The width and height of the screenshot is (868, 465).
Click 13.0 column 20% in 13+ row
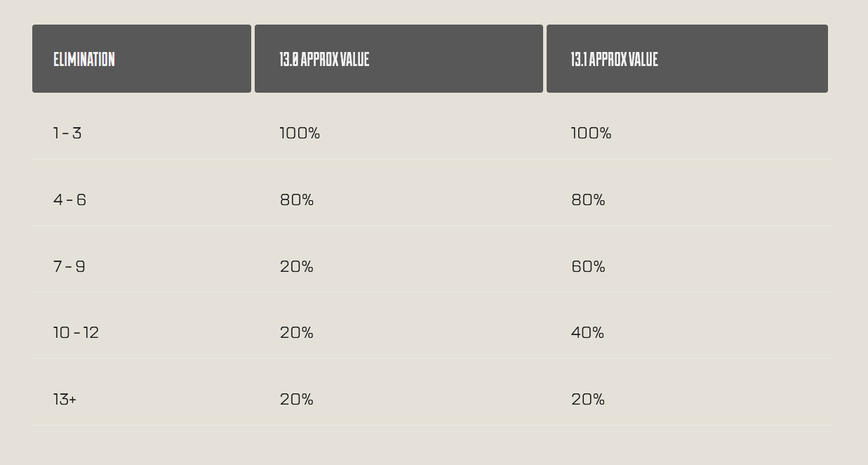[297, 399]
